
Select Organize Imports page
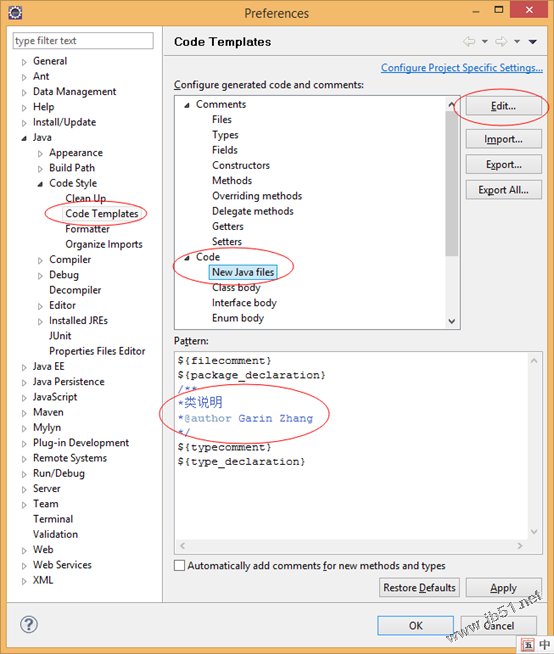[104, 244]
